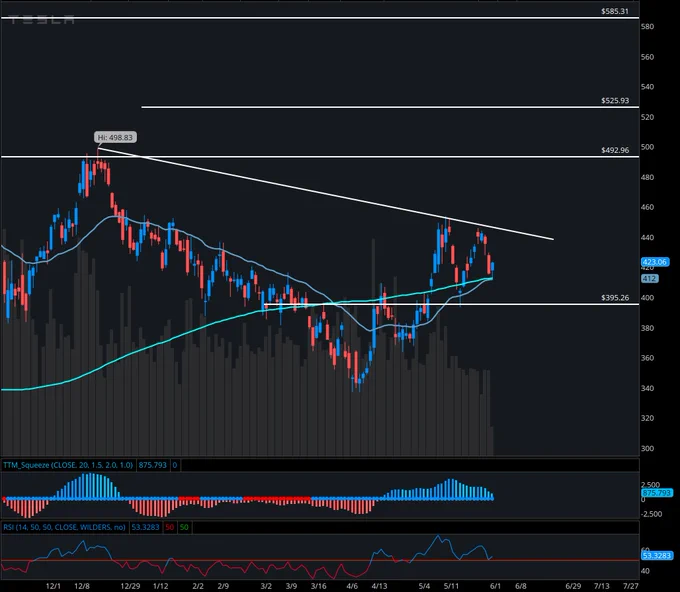This screenshot has height=592, width=680.
Task: Select the $585.31 price level label
Action: 615,11
